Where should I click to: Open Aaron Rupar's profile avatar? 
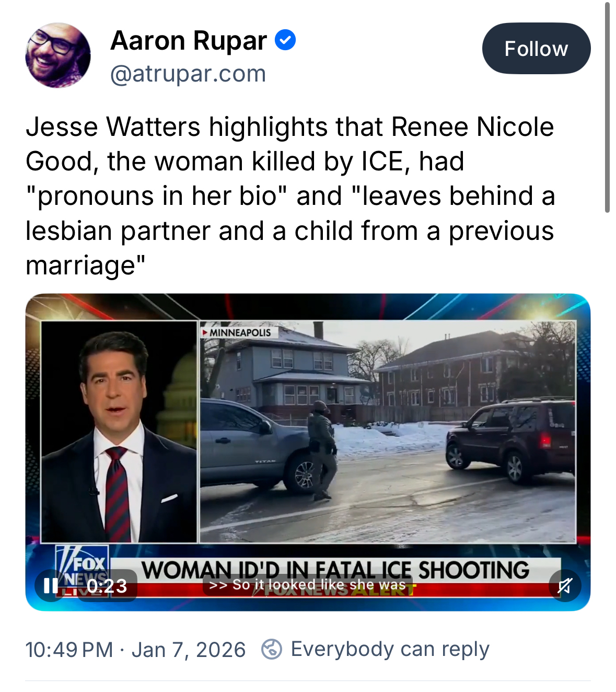(58, 55)
